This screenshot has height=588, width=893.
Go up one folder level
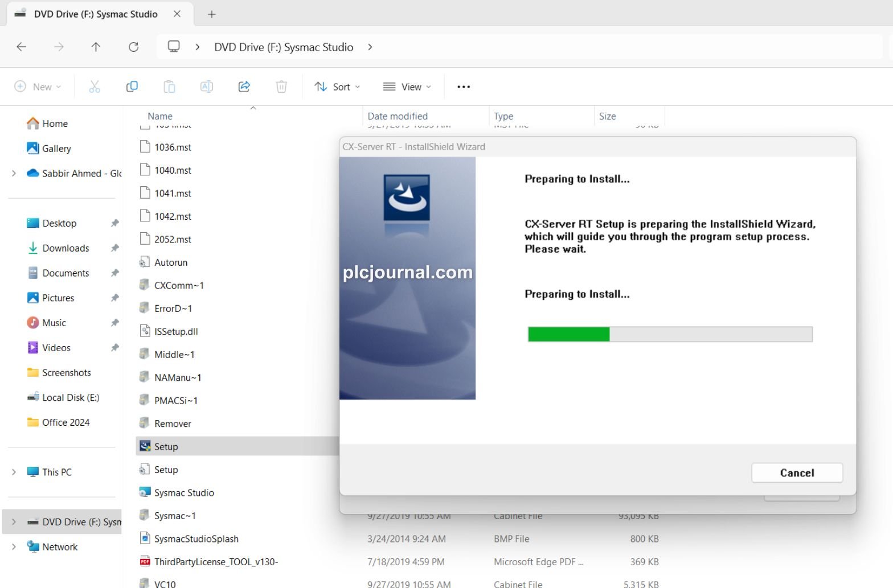coord(96,47)
